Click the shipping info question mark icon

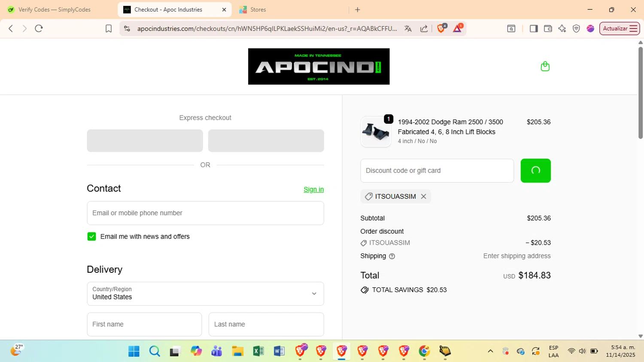[x=392, y=256]
